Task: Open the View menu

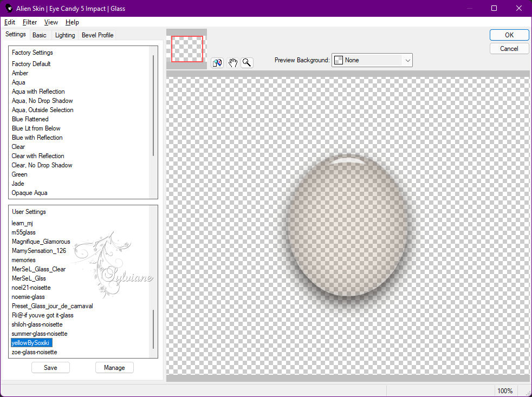Action: (51, 22)
